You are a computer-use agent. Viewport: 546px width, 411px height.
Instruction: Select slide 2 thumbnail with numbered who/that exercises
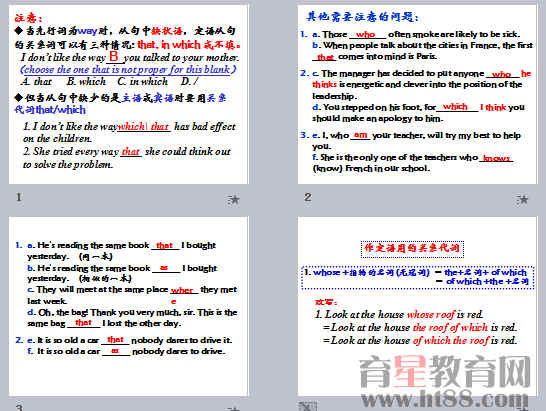tap(417, 94)
